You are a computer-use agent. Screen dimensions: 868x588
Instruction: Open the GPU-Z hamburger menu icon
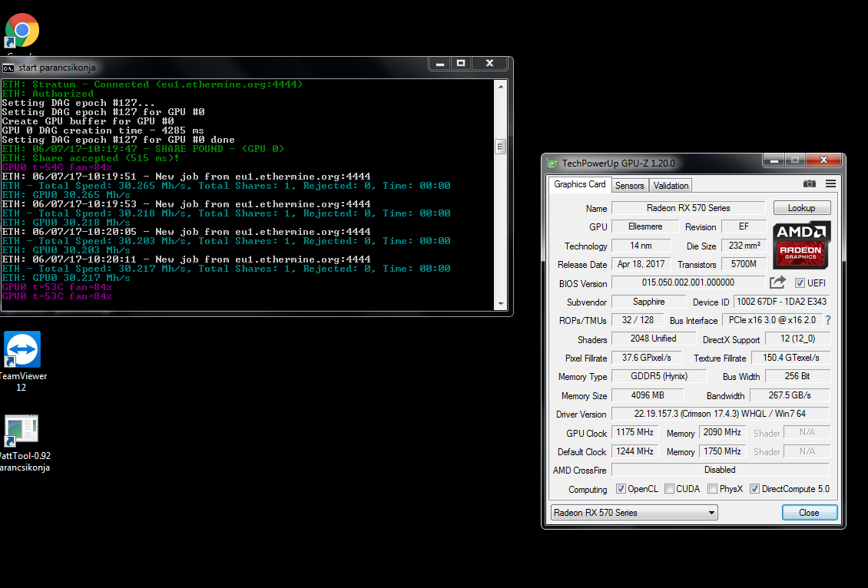(830, 183)
